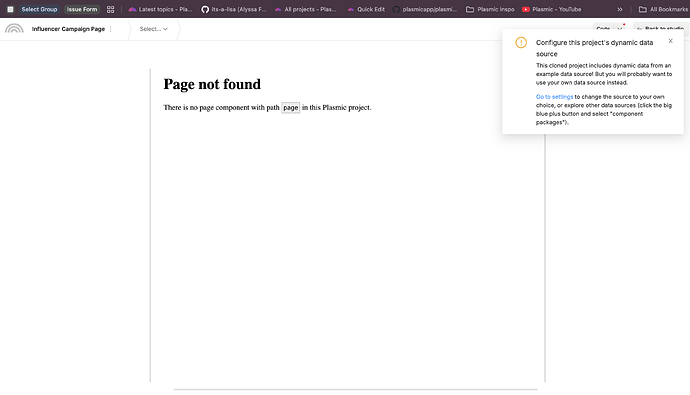Click the boxed path name page
The width and height of the screenshot is (690, 395).
point(290,107)
